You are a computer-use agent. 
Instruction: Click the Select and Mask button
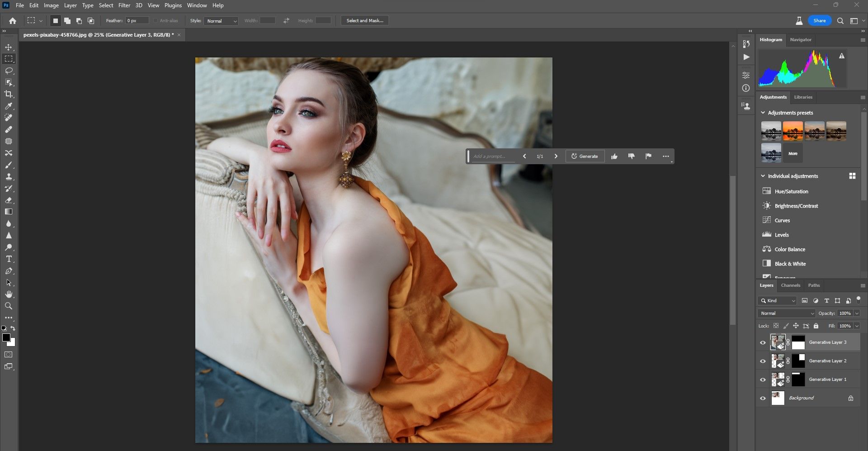[x=364, y=21]
